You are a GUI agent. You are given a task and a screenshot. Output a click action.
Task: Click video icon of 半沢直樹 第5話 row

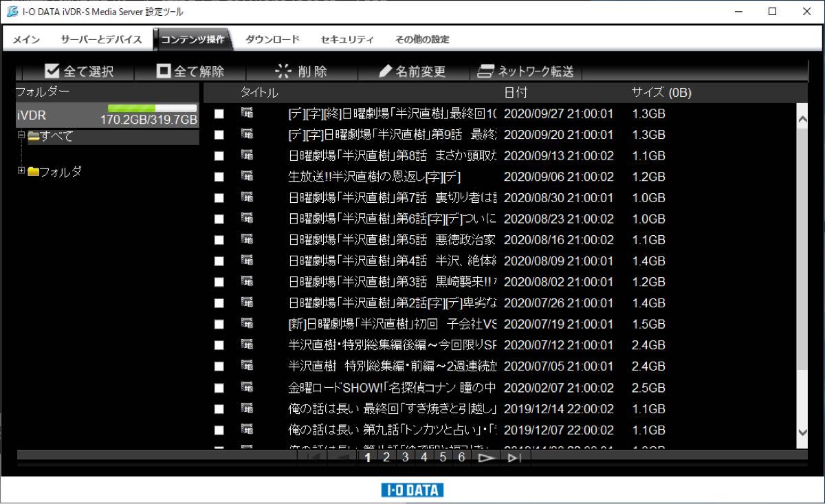(247, 240)
